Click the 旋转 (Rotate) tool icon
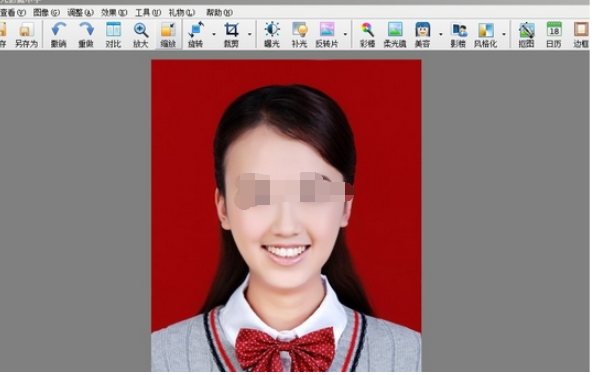 (196, 35)
